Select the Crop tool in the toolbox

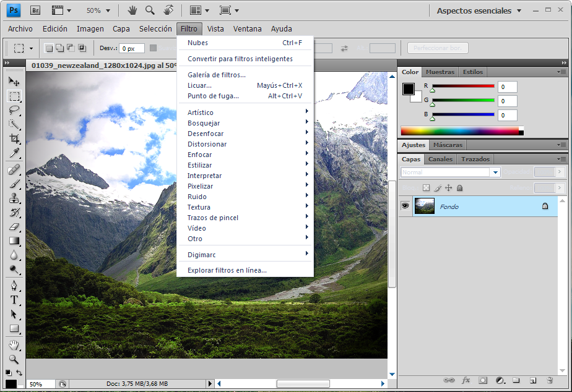pyautogui.click(x=14, y=138)
